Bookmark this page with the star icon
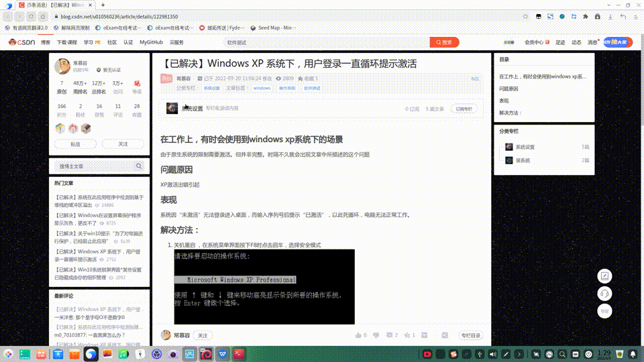Screen dimensions: 644x362 coord(525,16)
